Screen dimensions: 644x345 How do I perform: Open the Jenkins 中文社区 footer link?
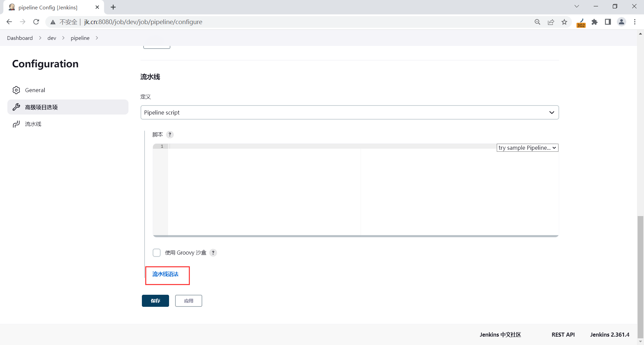click(x=500, y=335)
